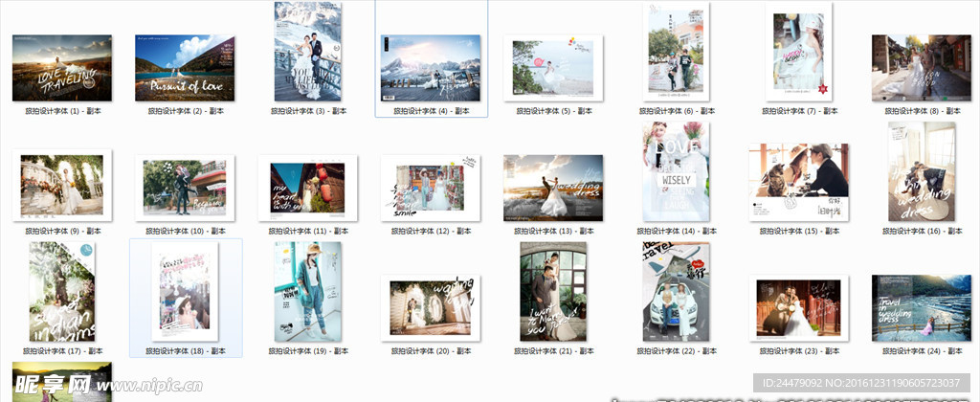Click file name 旅拍设计字体 (2) - 副本
The width and height of the screenshot is (980, 402).
tap(186, 111)
